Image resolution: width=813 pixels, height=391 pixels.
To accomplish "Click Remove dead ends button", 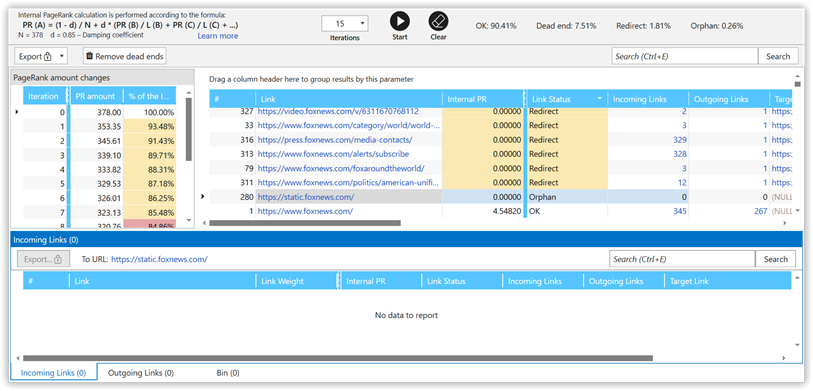I will coord(124,56).
